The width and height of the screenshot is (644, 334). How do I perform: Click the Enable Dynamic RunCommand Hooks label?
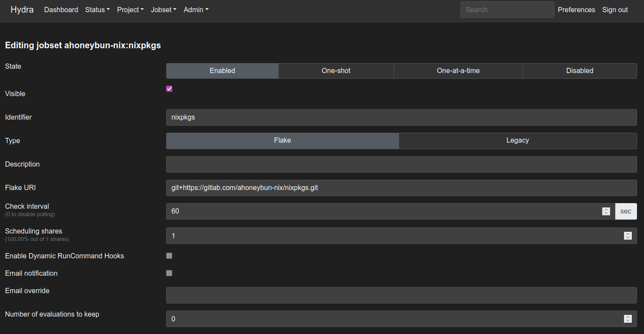(x=64, y=256)
